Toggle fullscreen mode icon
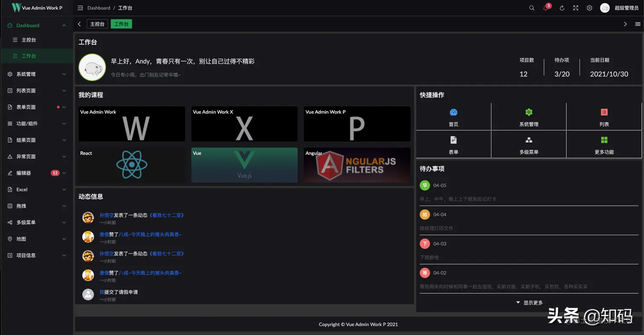This screenshot has height=335, width=644. pos(576,8)
